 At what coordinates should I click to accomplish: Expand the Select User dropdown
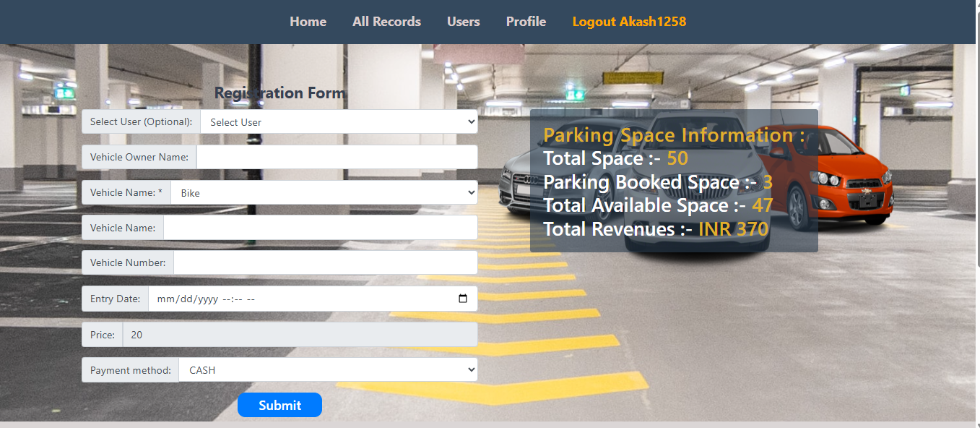point(338,122)
